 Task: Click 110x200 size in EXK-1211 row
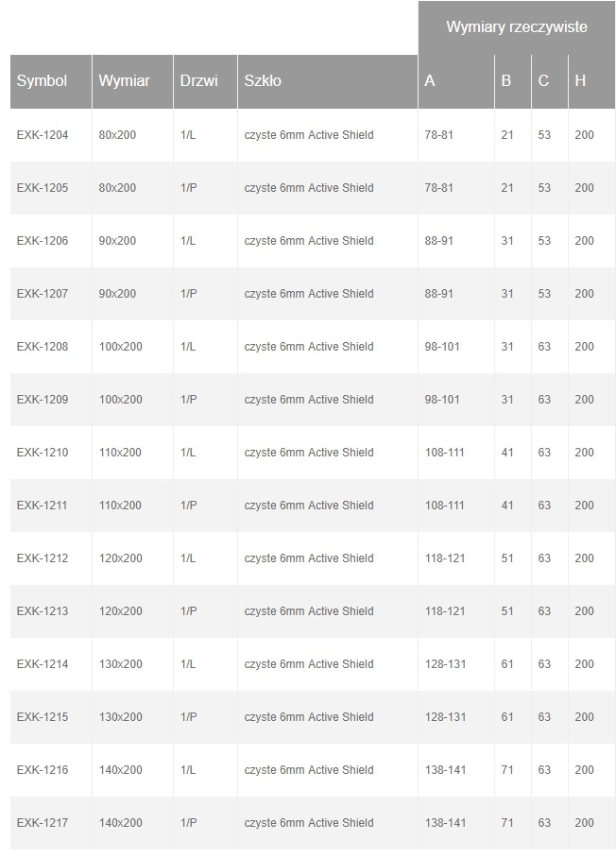[x=120, y=506]
